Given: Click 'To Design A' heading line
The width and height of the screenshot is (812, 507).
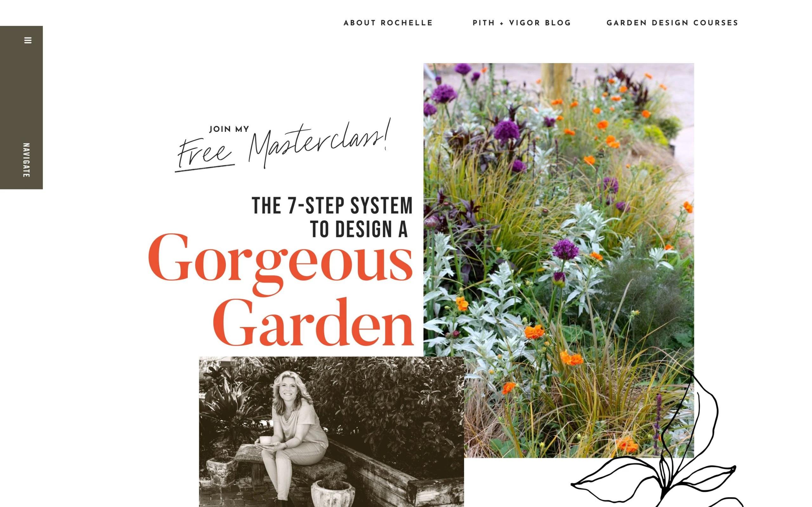Looking at the screenshot, I should point(359,229).
